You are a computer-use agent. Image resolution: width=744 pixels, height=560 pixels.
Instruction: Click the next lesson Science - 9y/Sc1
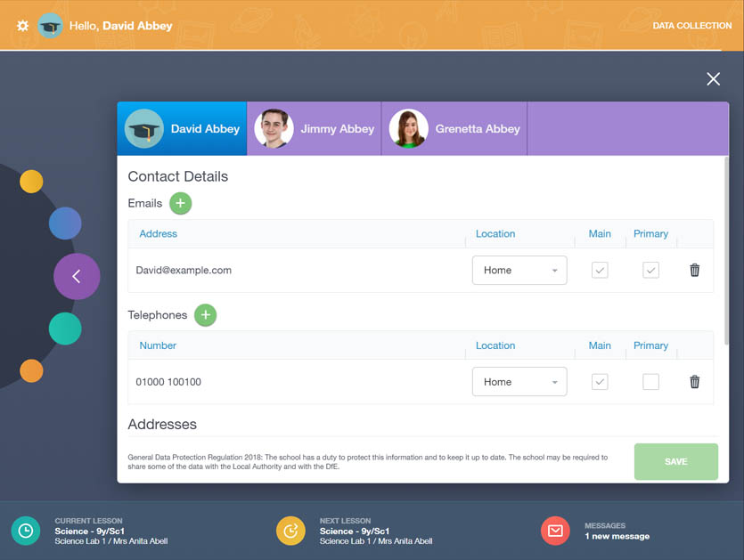355,532
